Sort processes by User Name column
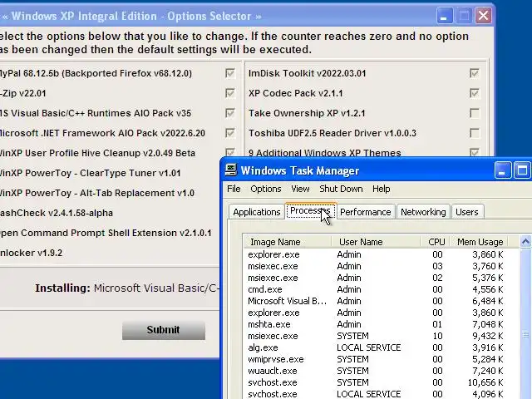This screenshot has height=399, width=532. 376,242
